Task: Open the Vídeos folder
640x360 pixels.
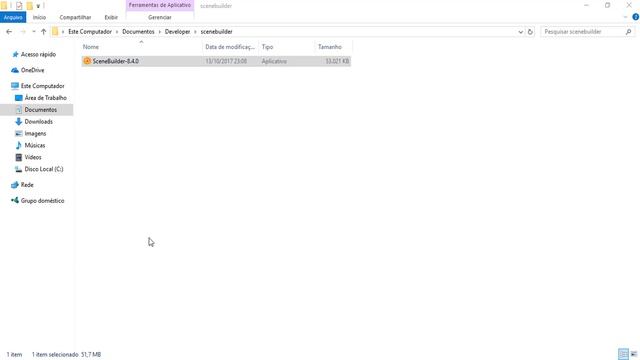Action: (33, 157)
